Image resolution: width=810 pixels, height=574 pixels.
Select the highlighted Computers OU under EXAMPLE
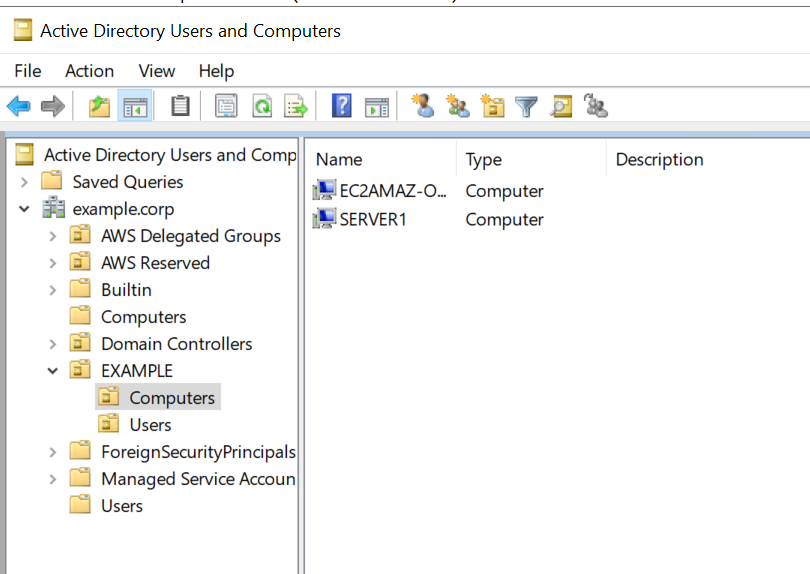pyautogui.click(x=172, y=397)
